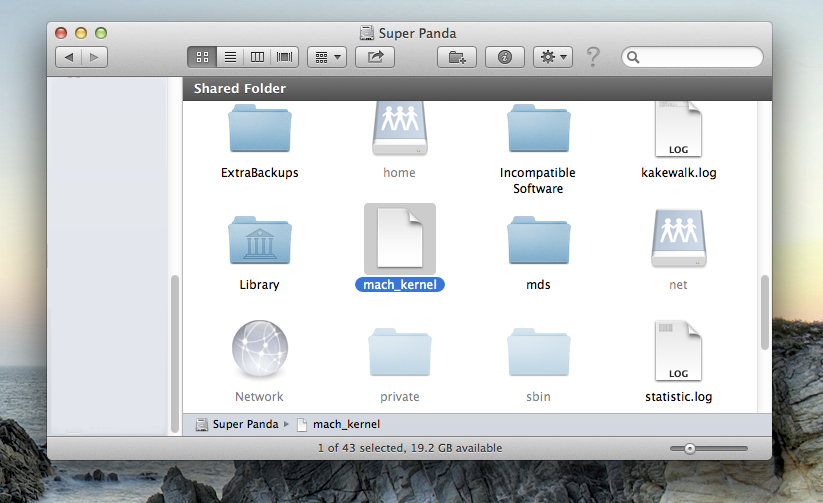The width and height of the screenshot is (823, 503).
Task: Click the Shared Folder header bar
Action: (477, 88)
